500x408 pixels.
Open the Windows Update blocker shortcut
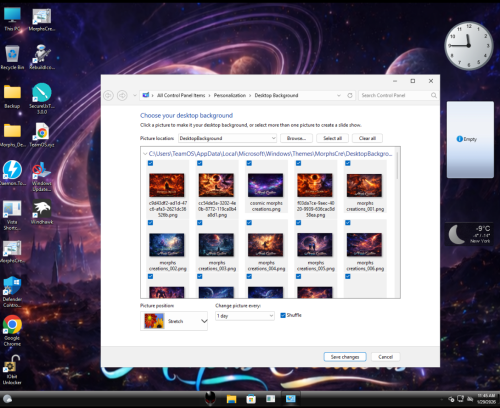[42, 176]
